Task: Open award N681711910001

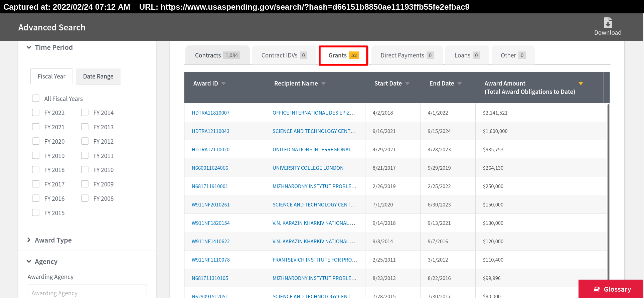Action: tap(210, 186)
